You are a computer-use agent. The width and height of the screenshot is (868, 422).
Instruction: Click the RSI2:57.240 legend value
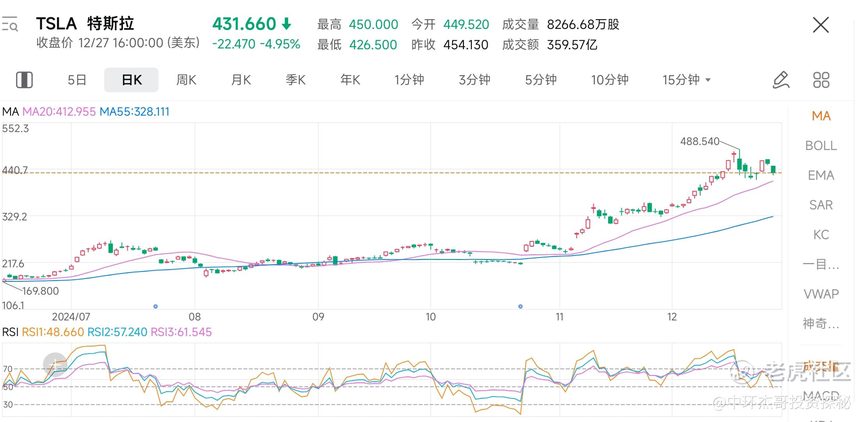[x=117, y=332]
